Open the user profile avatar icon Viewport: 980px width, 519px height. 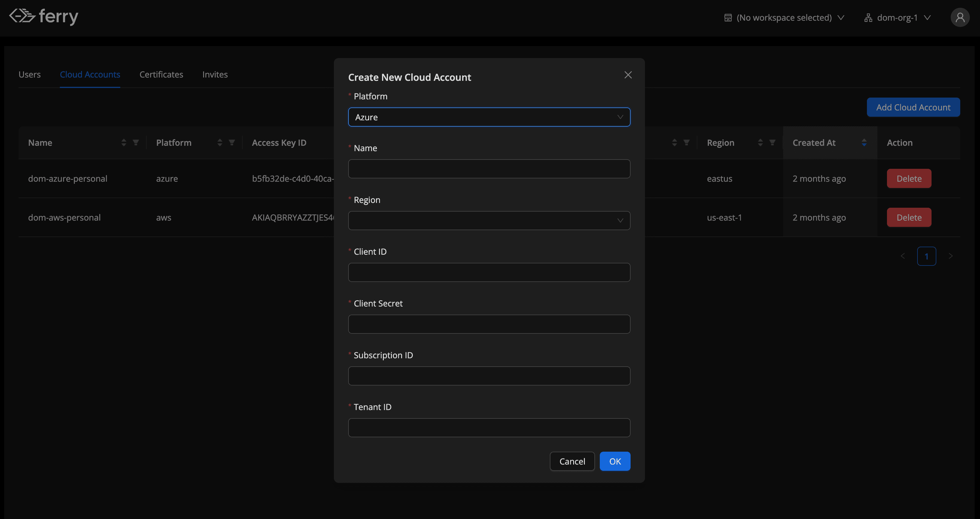coord(959,18)
